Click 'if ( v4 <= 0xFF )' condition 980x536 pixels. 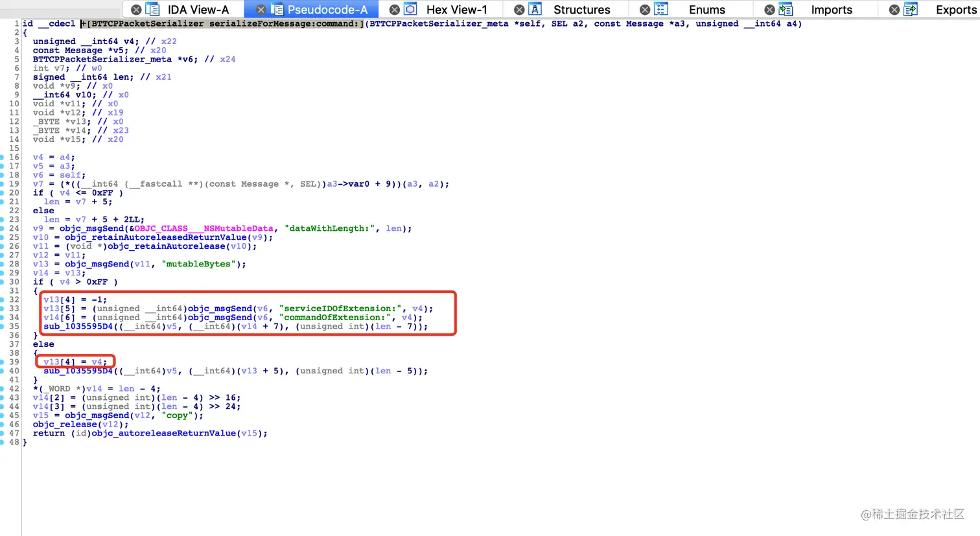click(x=78, y=193)
